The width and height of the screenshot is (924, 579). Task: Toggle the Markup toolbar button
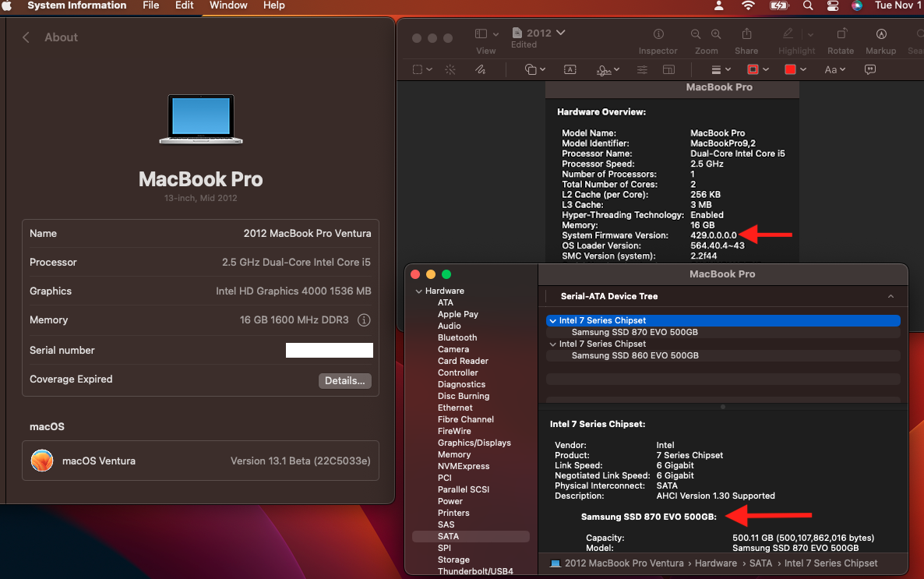(x=881, y=34)
